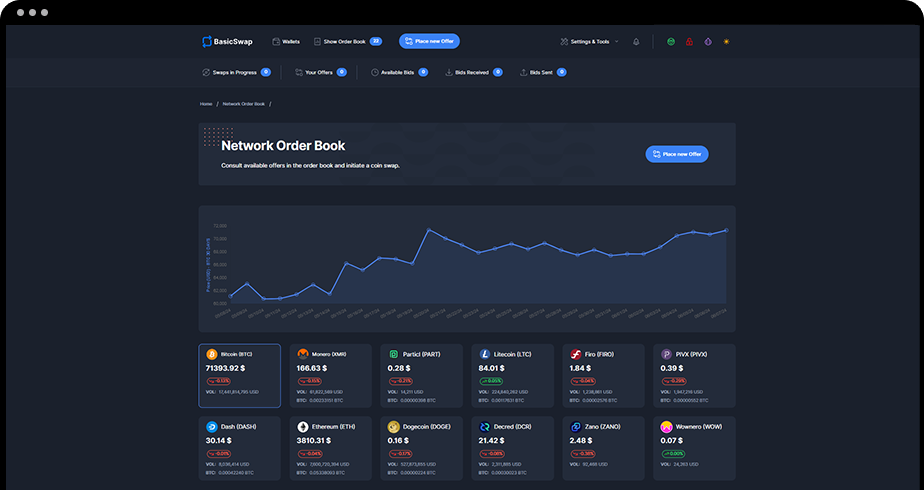Click the peak point on price chart
The height and width of the screenshot is (490, 924).
point(429,230)
